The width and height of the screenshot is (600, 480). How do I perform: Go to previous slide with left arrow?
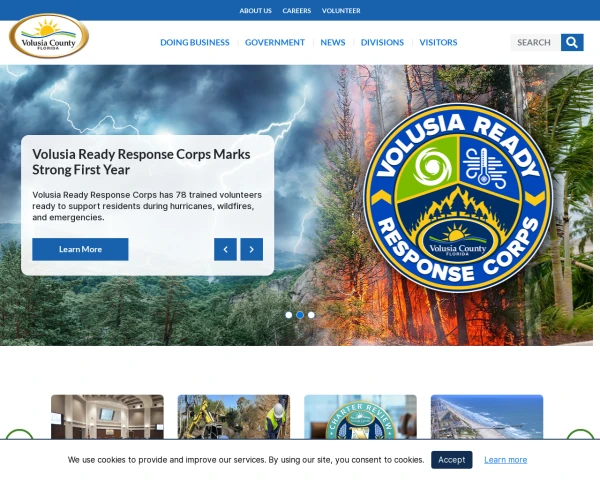225,249
